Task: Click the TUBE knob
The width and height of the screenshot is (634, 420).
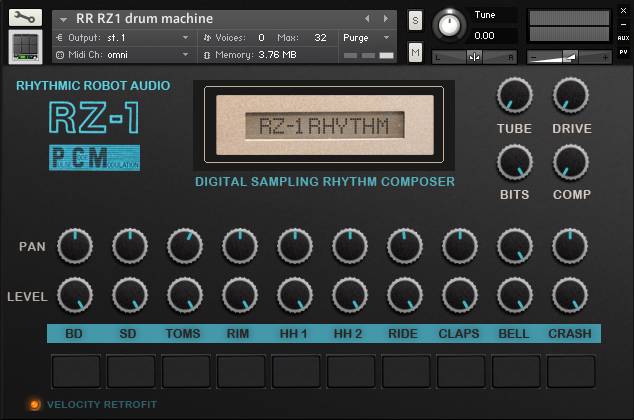Action: point(514,95)
